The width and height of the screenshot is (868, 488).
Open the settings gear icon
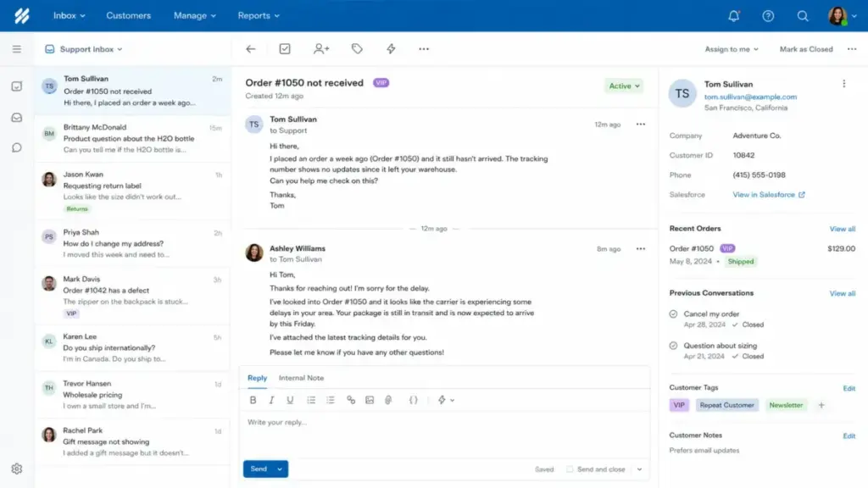coord(17,469)
